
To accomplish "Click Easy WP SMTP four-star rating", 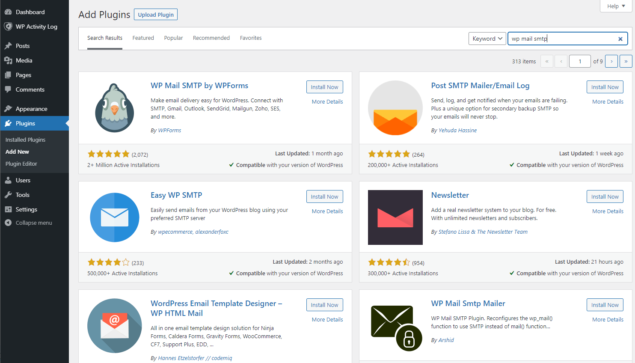I will [x=109, y=263].
